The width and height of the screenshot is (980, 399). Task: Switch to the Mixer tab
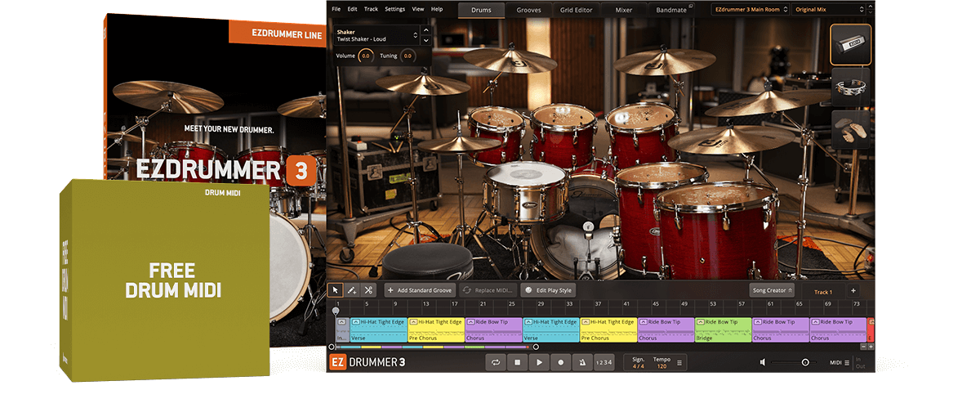[625, 10]
